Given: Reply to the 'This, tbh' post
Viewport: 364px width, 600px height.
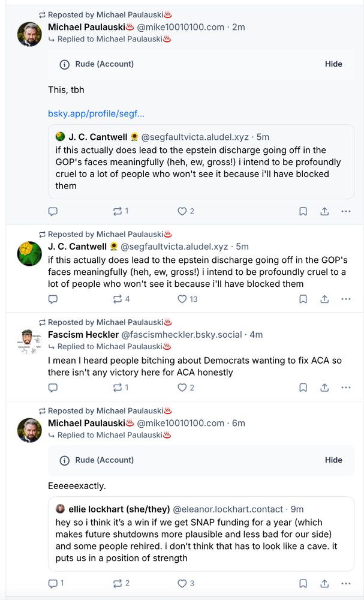Looking at the screenshot, I should point(53,211).
